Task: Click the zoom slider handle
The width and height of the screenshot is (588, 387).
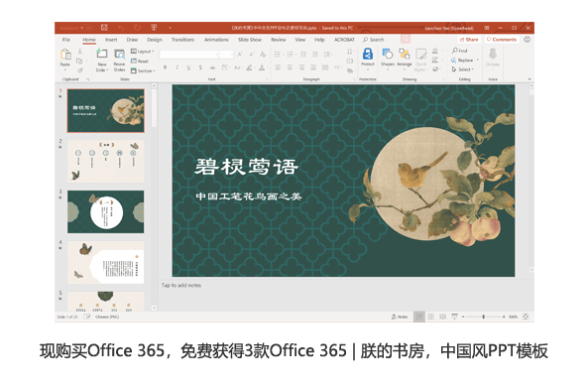Action: pos(483,317)
